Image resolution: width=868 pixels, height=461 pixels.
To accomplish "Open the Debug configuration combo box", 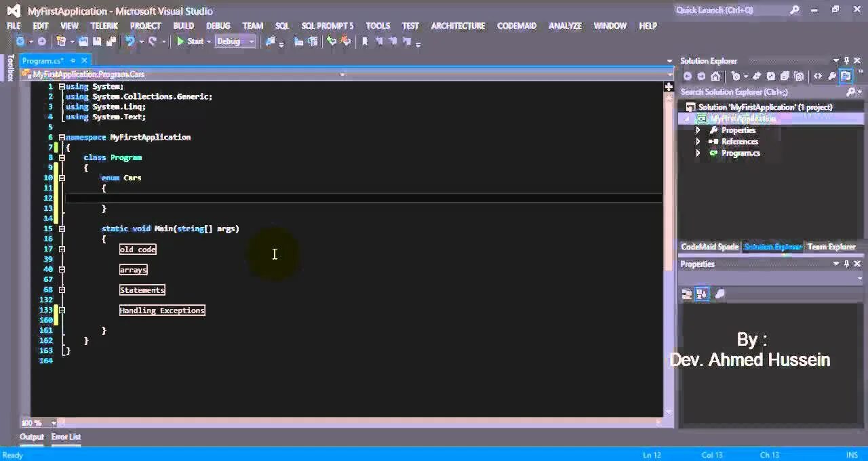I will 235,41.
